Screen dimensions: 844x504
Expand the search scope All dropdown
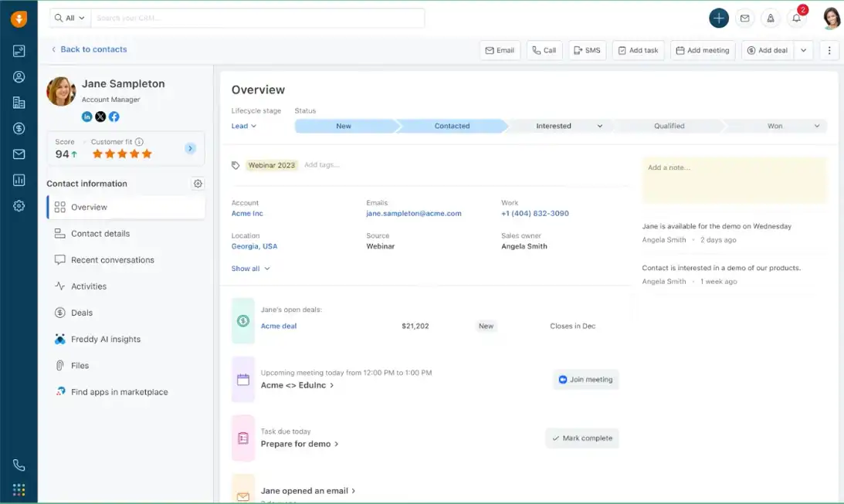point(70,18)
